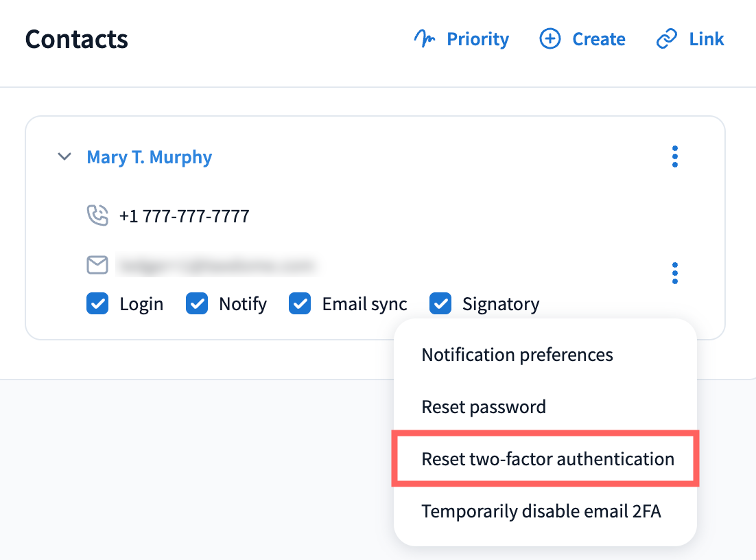Select Reset two-factor authentication option
Screen dimensions: 756x560
[547, 459]
